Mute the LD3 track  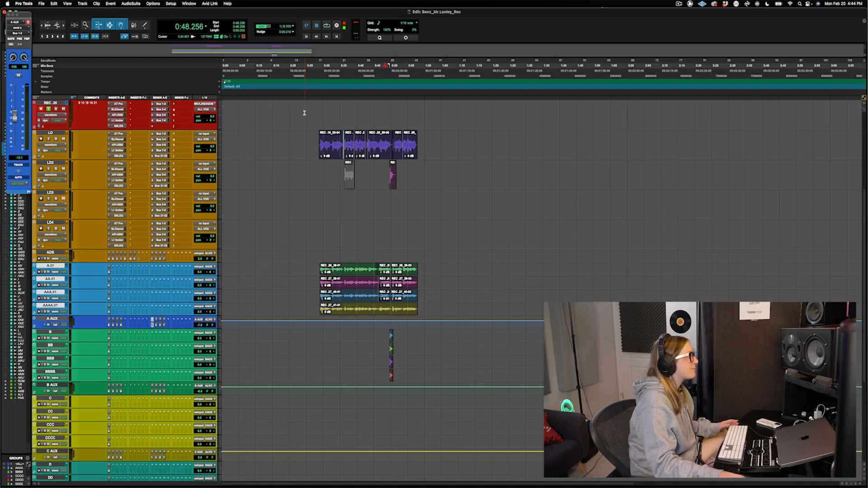coord(63,198)
